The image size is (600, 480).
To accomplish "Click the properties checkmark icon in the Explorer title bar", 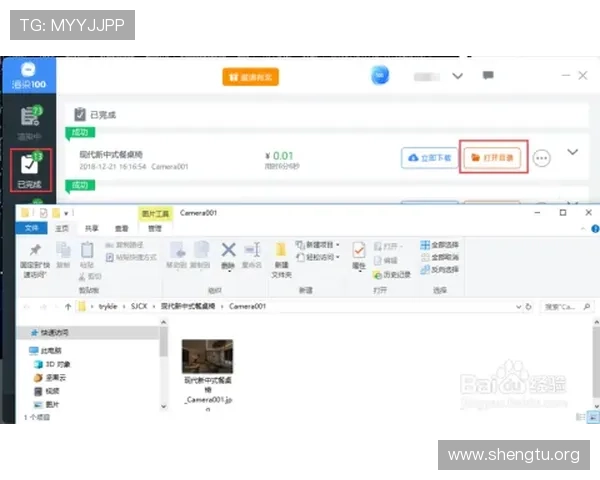I will pos(43,213).
